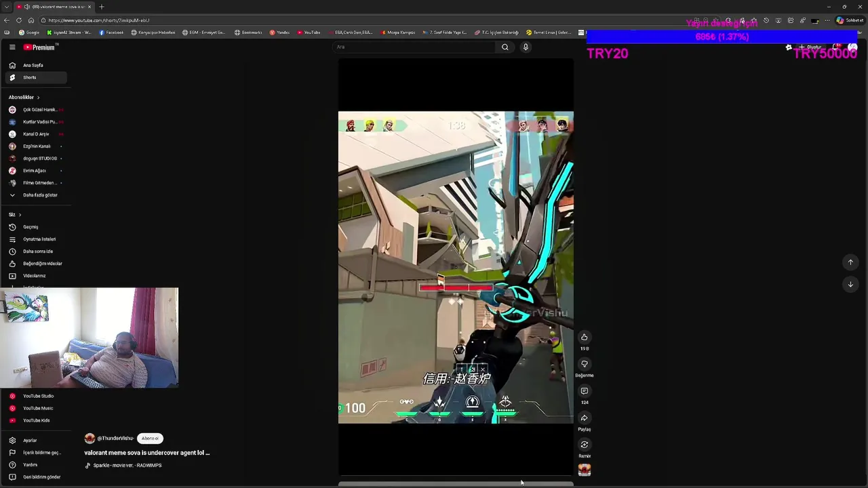Start voice search with microphone
Viewport: 868px width, 488px height.
pyautogui.click(x=526, y=47)
